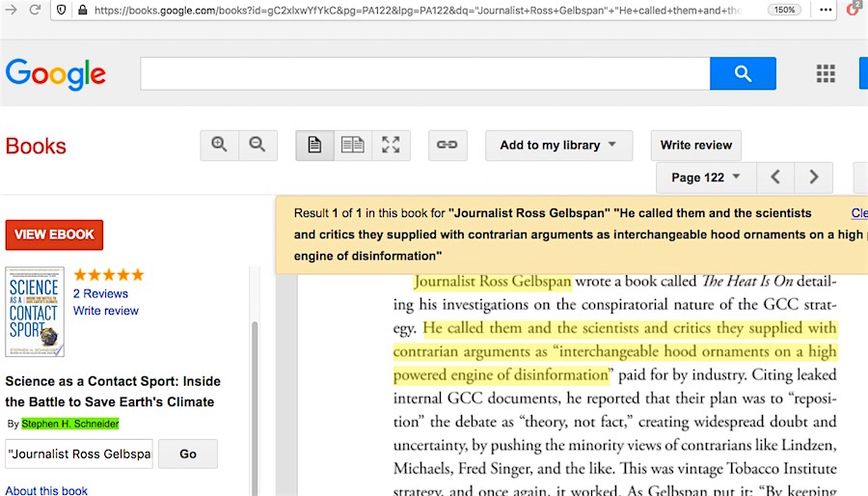Click the search-in-book text field
Screen dimensions: 868x496
point(79,455)
